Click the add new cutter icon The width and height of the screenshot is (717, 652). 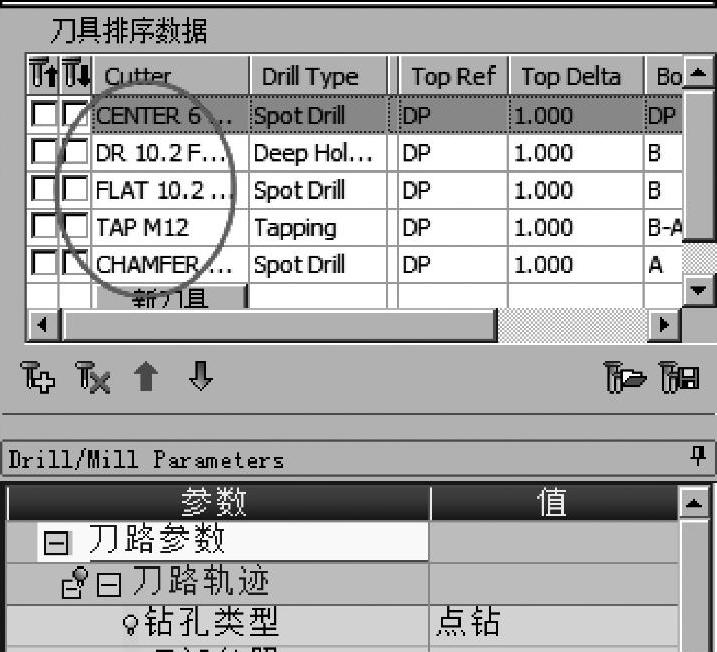click(37, 377)
